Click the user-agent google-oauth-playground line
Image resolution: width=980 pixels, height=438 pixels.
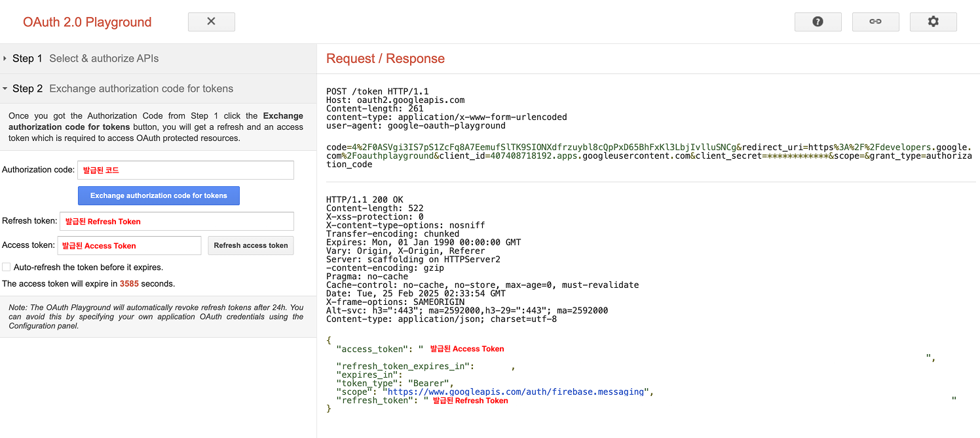(416, 125)
